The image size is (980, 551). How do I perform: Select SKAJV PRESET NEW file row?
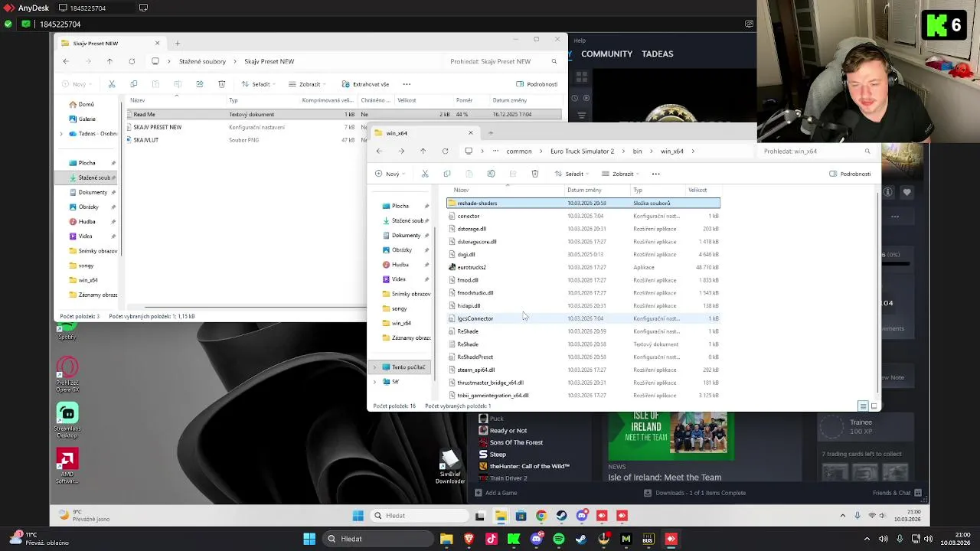coord(345,127)
